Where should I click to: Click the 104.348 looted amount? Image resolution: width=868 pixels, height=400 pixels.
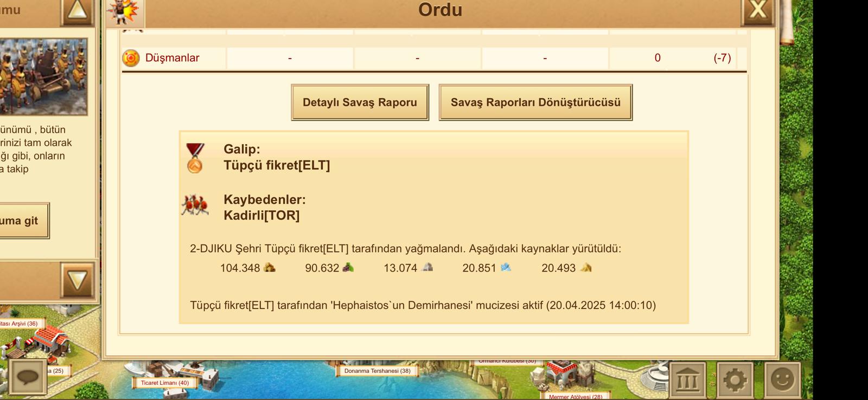coord(240,268)
